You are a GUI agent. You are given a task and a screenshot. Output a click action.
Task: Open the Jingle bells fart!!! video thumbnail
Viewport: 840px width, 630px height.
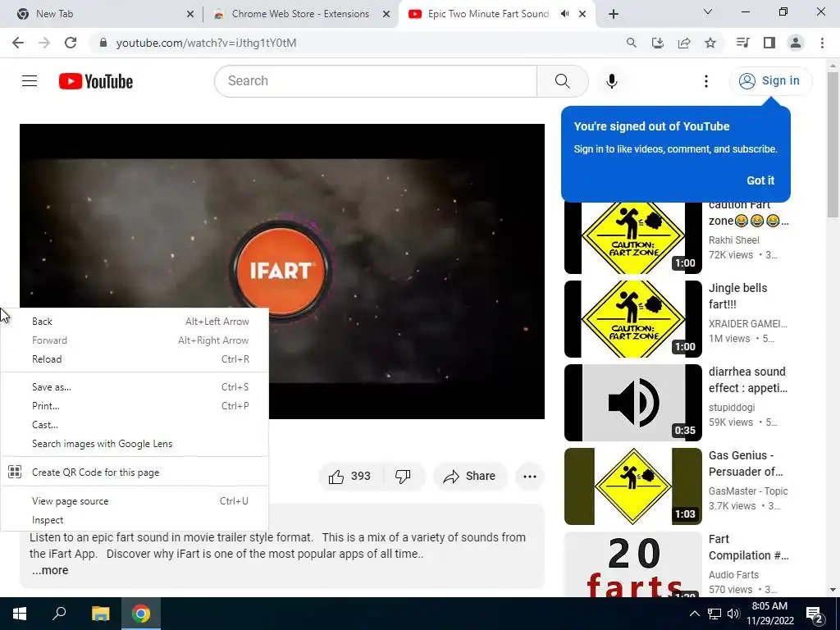coord(632,319)
